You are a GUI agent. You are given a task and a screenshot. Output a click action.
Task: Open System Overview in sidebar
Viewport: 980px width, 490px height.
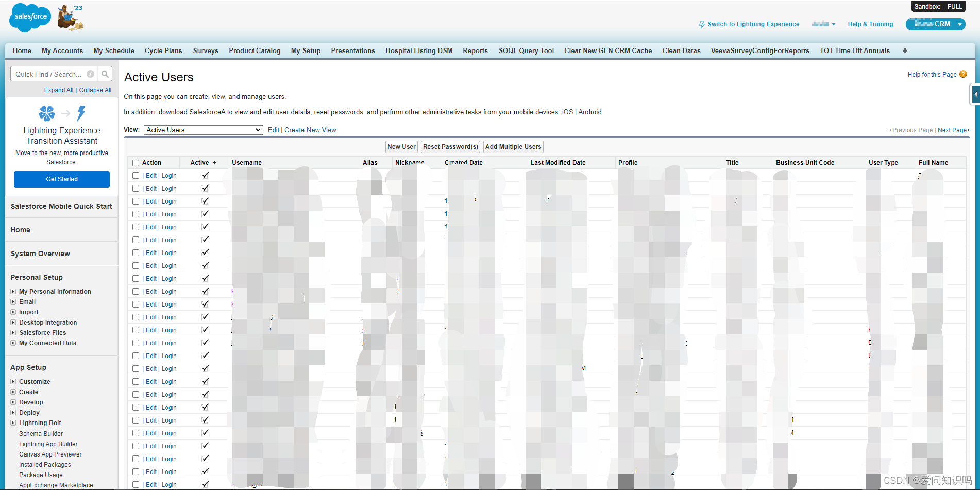tap(40, 254)
